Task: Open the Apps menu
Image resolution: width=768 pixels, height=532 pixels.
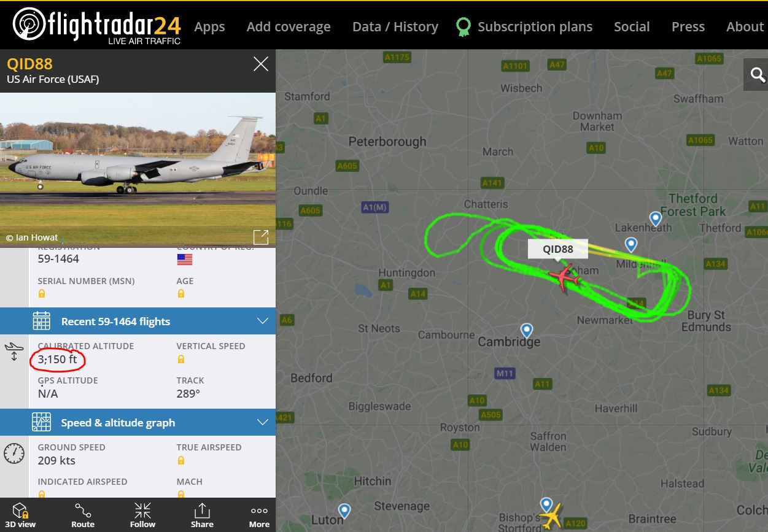Action: (209, 26)
